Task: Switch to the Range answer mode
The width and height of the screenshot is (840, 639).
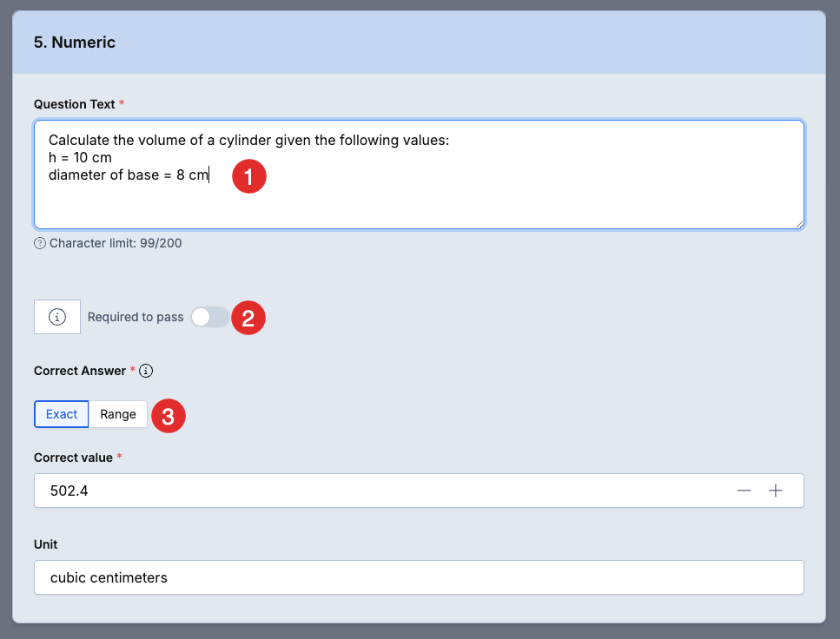Action: pos(118,414)
